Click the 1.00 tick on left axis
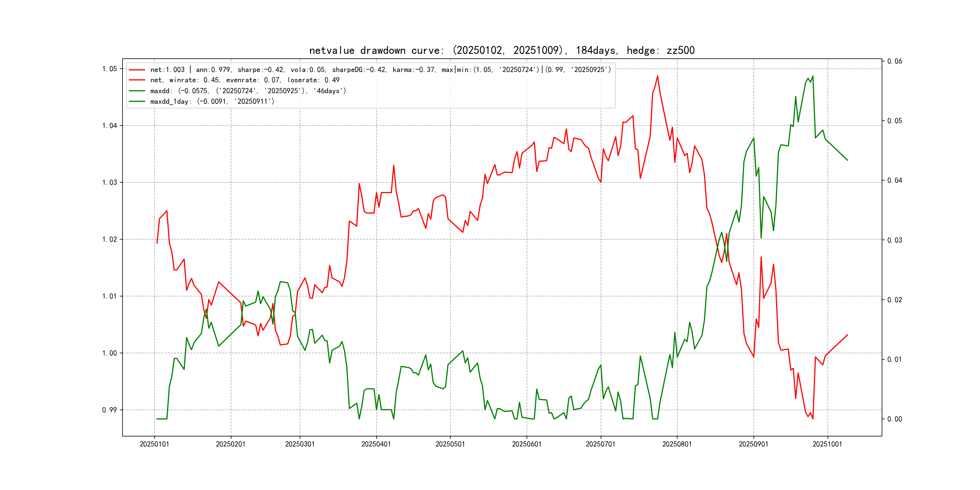Viewport: 980px width, 490px height. pos(109,353)
